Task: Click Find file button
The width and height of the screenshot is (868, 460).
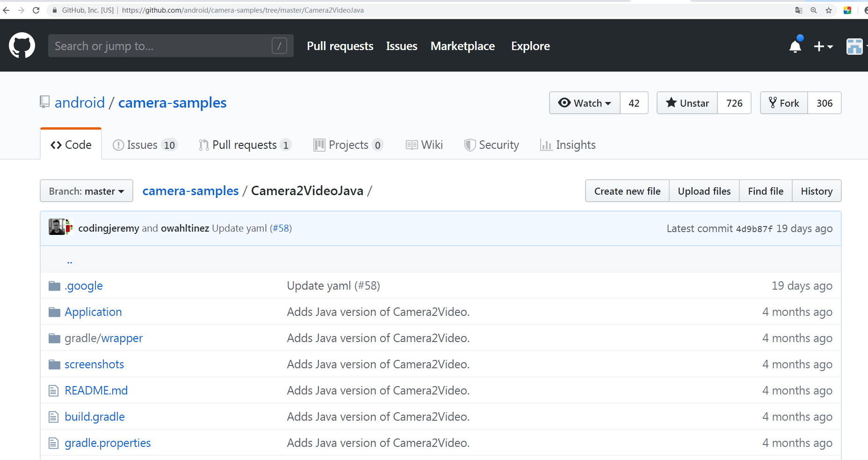Action: tap(766, 191)
